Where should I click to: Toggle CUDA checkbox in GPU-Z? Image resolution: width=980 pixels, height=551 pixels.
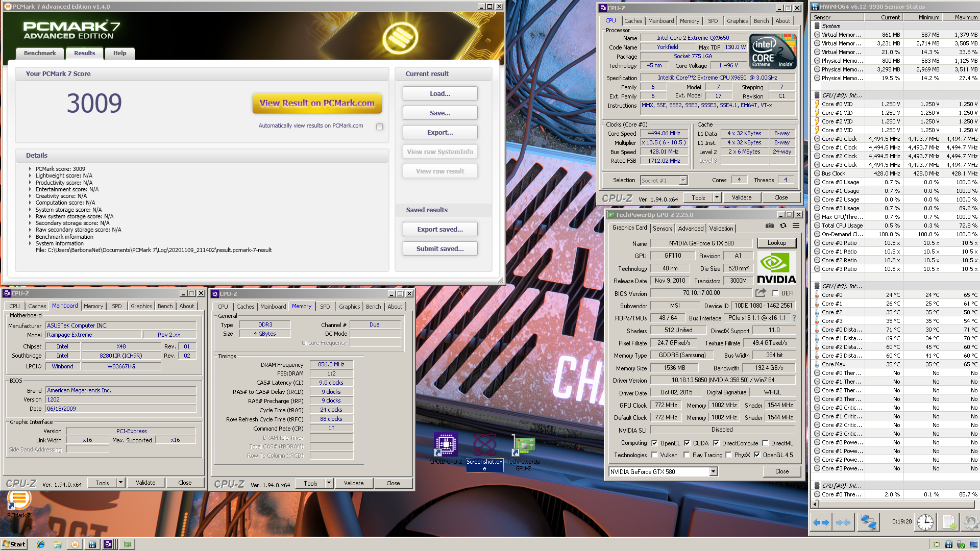(687, 443)
